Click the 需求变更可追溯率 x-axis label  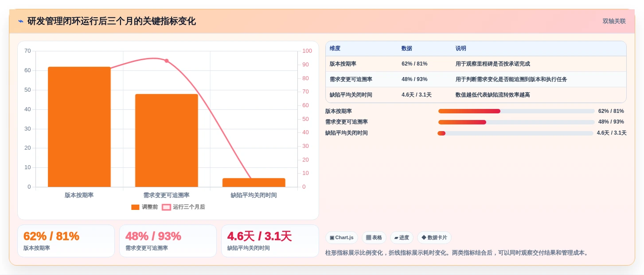(167, 195)
